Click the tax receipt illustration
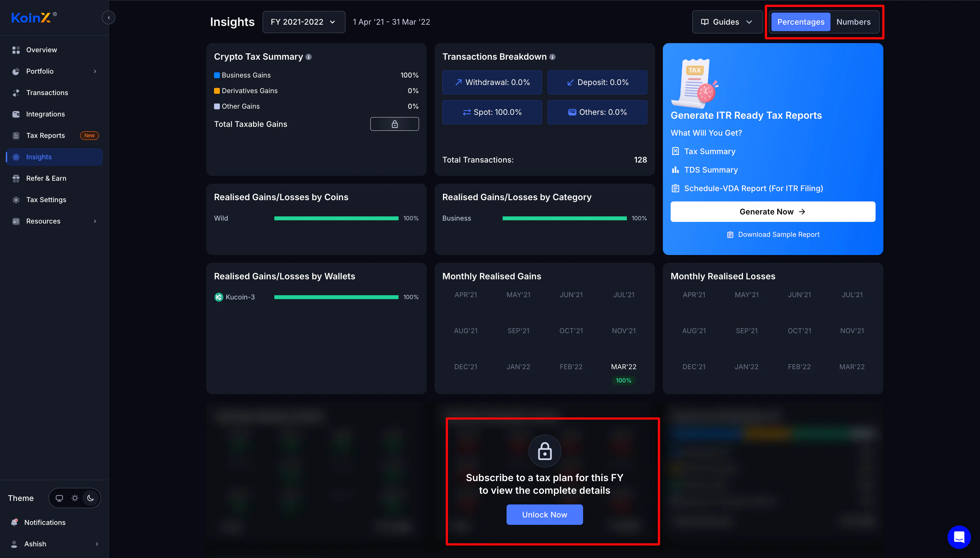The height and width of the screenshot is (558, 980). click(695, 84)
